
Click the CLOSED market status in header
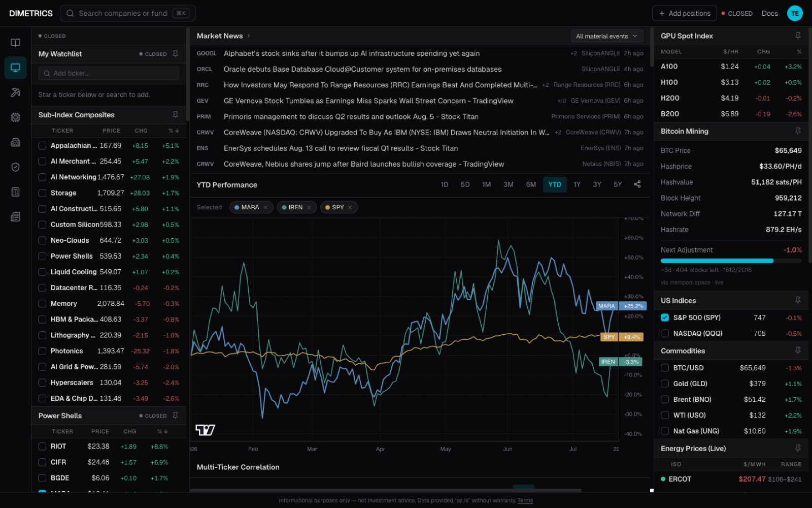tap(737, 13)
